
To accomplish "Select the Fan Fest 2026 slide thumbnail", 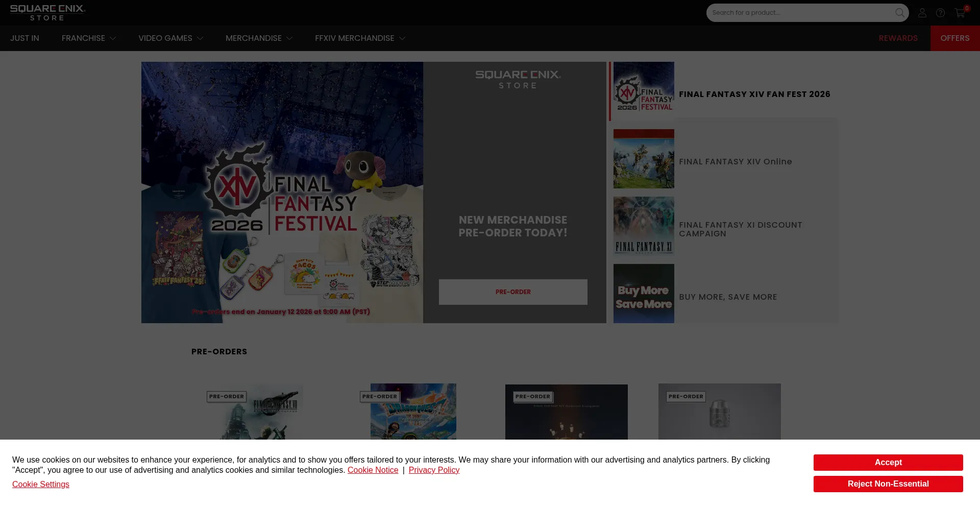I will tap(644, 91).
